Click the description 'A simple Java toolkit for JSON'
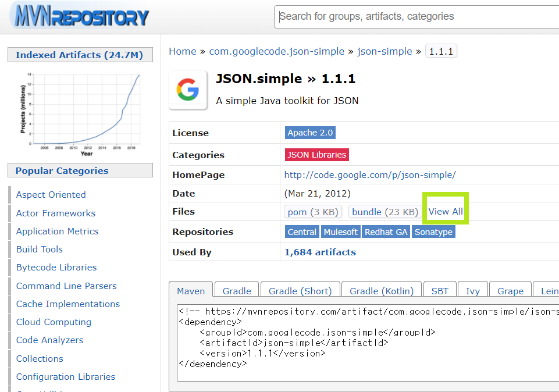The image size is (559, 392). coord(287,101)
